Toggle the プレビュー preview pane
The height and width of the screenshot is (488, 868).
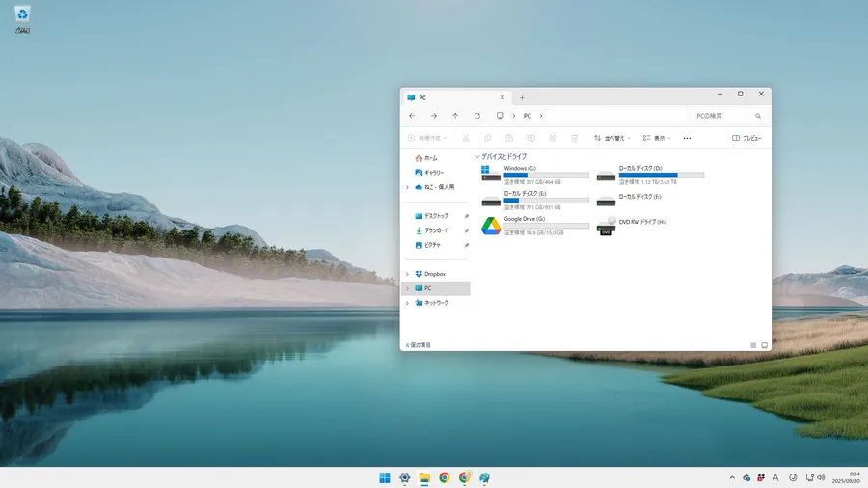coord(746,138)
